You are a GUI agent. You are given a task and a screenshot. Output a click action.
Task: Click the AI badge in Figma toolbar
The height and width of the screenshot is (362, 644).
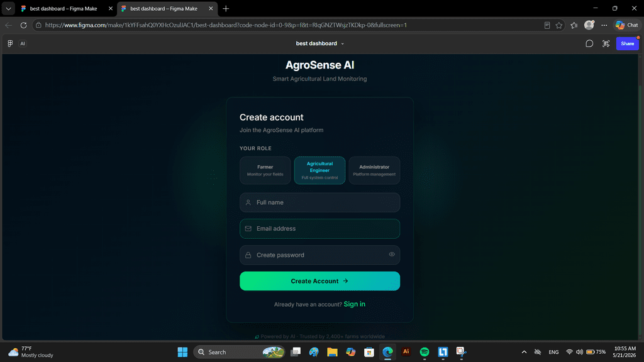point(23,43)
